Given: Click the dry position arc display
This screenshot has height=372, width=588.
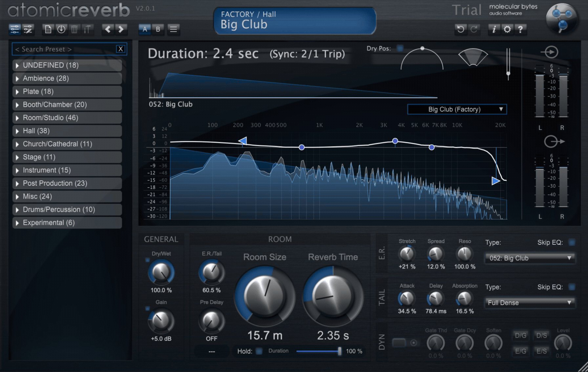Looking at the screenshot, I should 422,58.
